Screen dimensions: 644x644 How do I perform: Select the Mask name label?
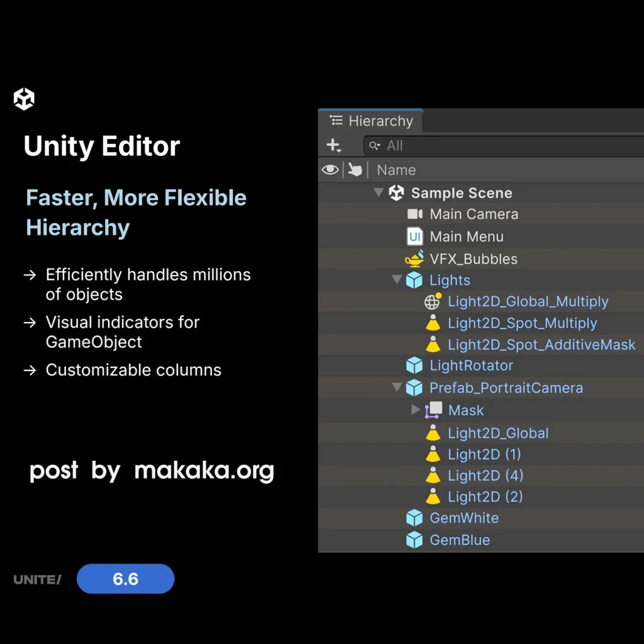pyautogui.click(x=466, y=410)
